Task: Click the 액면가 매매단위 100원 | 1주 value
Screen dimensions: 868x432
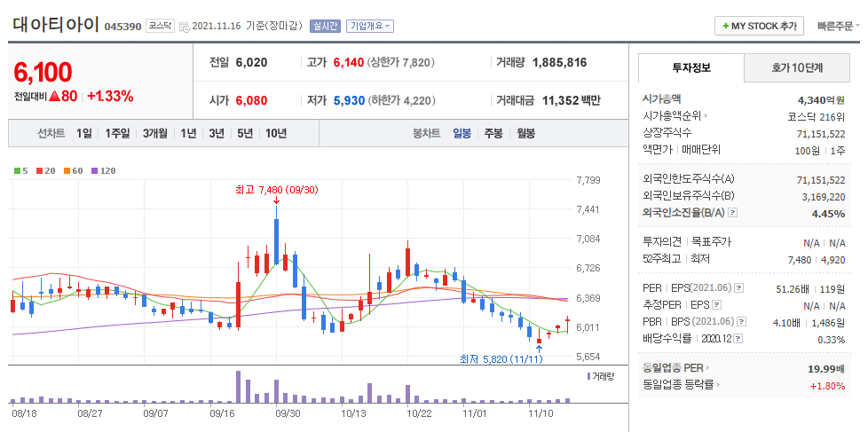Action: point(822,151)
